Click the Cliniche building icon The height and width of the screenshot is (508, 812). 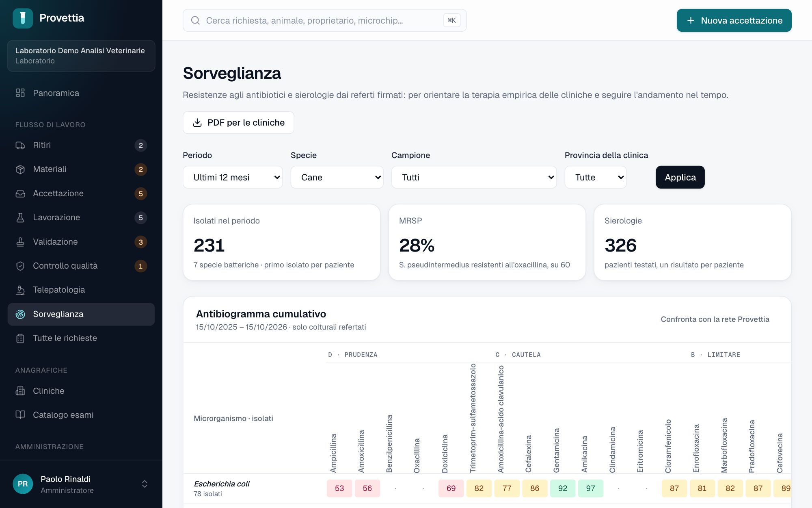[x=20, y=391]
